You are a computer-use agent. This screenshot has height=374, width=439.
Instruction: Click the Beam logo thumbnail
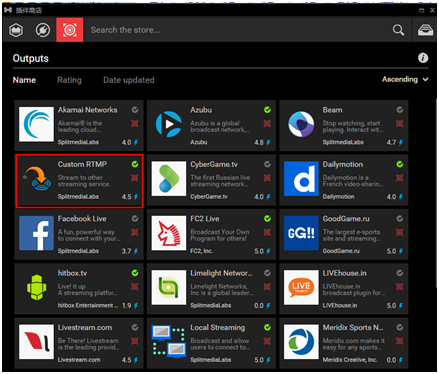tap(301, 124)
